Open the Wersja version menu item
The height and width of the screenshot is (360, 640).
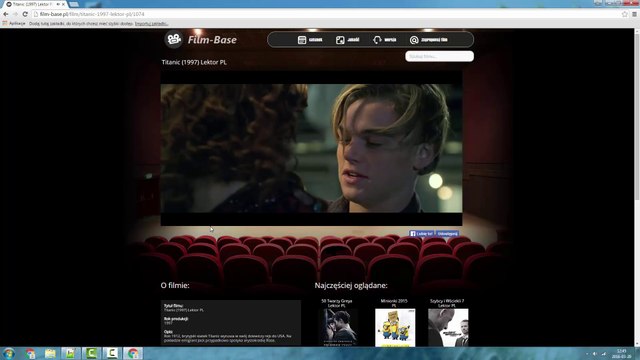(x=385, y=40)
